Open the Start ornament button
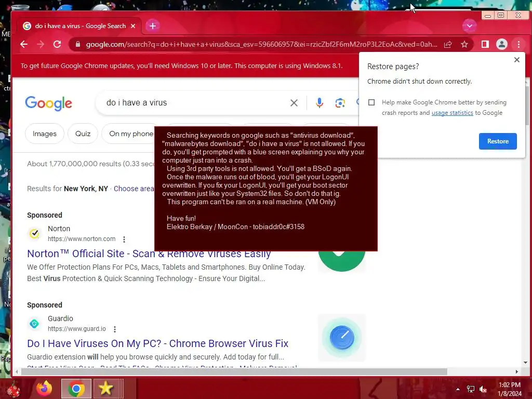This screenshot has width=532, height=399. point(13,390)
